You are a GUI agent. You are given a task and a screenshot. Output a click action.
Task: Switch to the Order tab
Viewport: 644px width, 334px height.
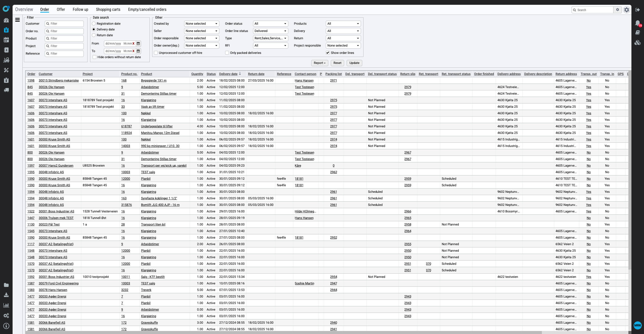click(x=45, y=10)
